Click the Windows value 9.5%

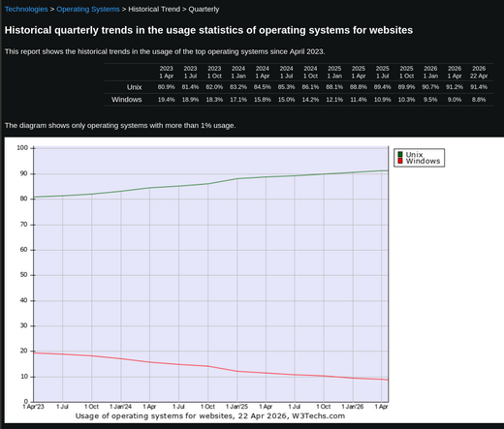(x=430, y=100)
